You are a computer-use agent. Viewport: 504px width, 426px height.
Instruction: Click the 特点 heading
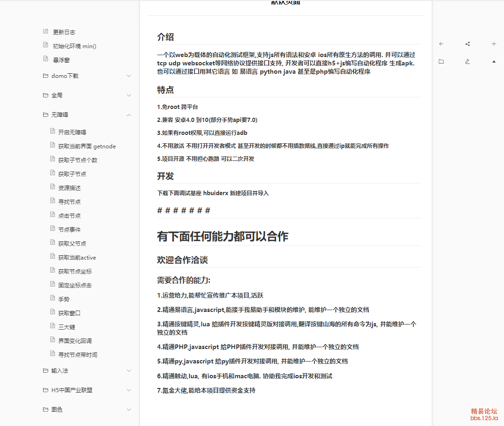165,90
